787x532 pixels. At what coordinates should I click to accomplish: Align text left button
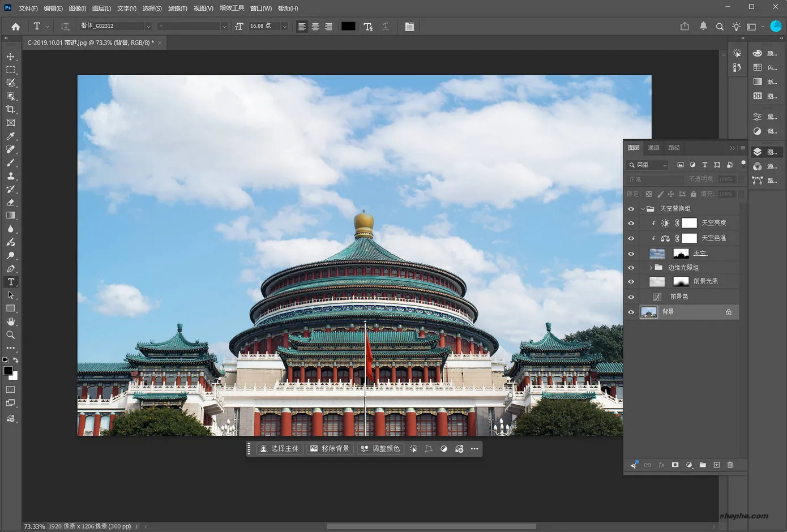(x=302, y=27)
